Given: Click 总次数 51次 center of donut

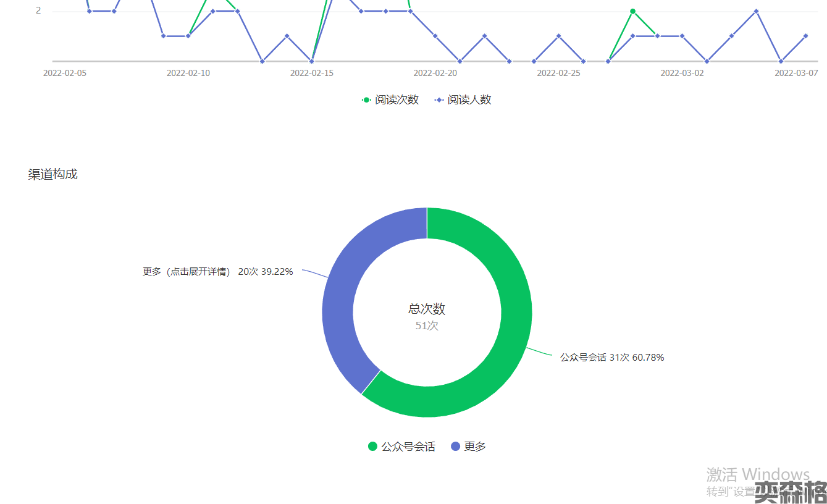Looking at the screenshot, I should 427,316.
